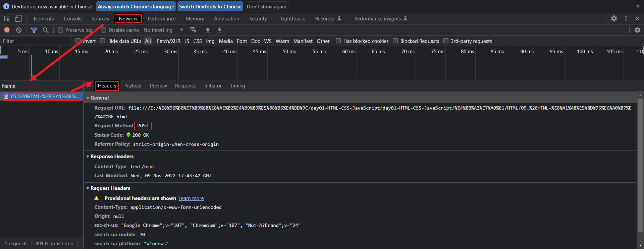
Task: Filter requests by Img type
Action: click(x=210, y=41)
